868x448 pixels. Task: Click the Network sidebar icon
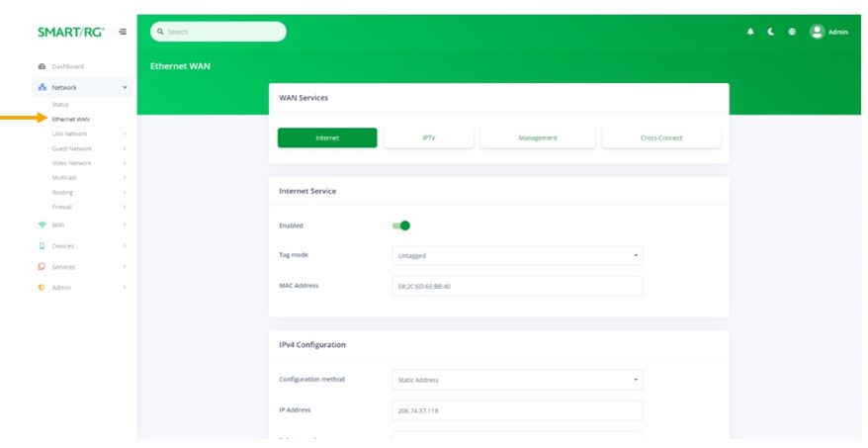pyautogui.click(x=42, y=87)
